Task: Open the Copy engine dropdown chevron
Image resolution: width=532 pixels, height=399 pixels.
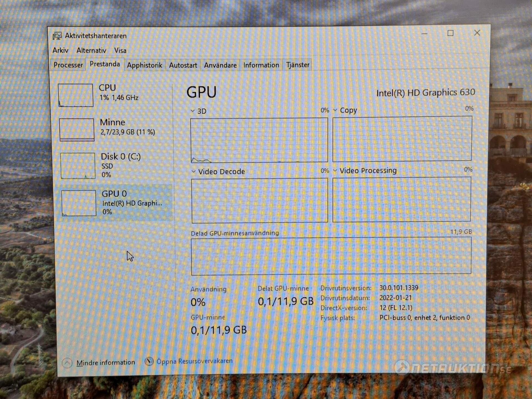Action: [335, 110]
